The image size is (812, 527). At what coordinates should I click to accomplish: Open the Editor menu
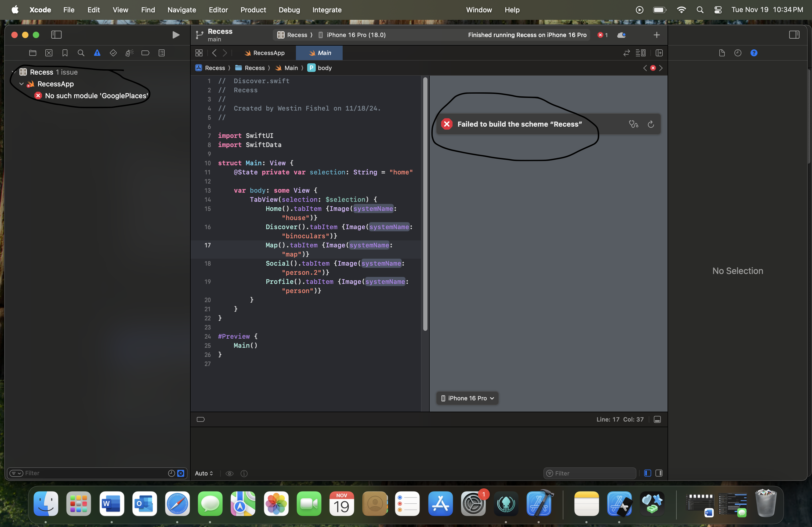(218, 10)
